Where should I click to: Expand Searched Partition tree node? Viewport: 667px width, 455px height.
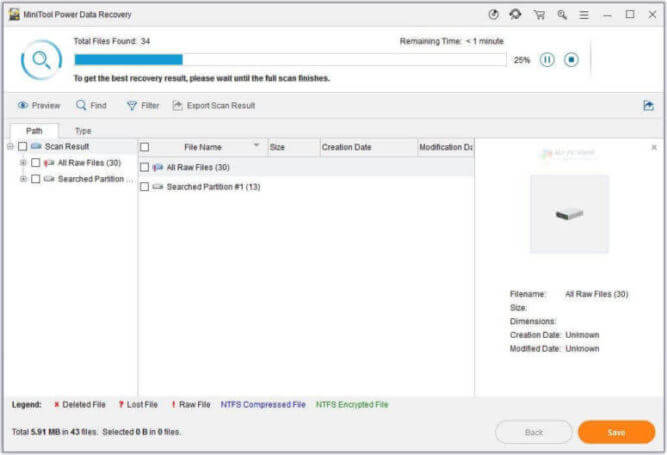coord(23,179)
